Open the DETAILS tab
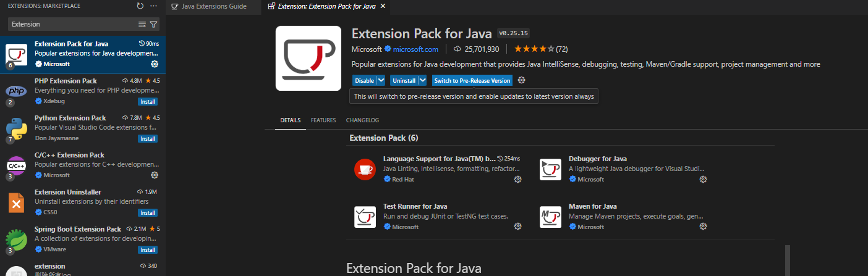 click(290, 120)
